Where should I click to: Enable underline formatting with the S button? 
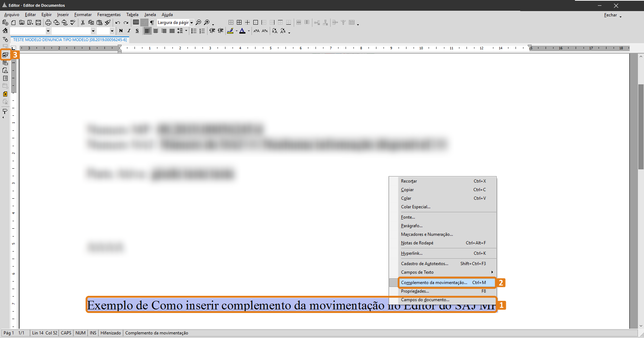137,31
